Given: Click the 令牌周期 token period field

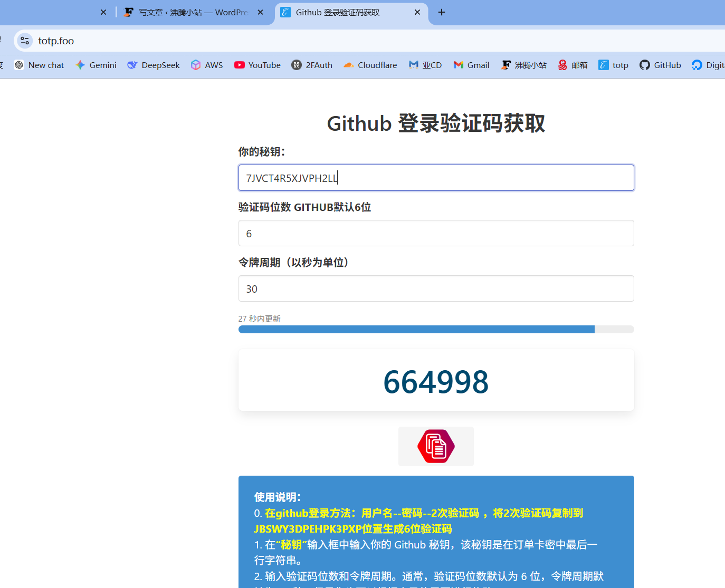Looking at the screenshot, I should (x=436, y=288).
